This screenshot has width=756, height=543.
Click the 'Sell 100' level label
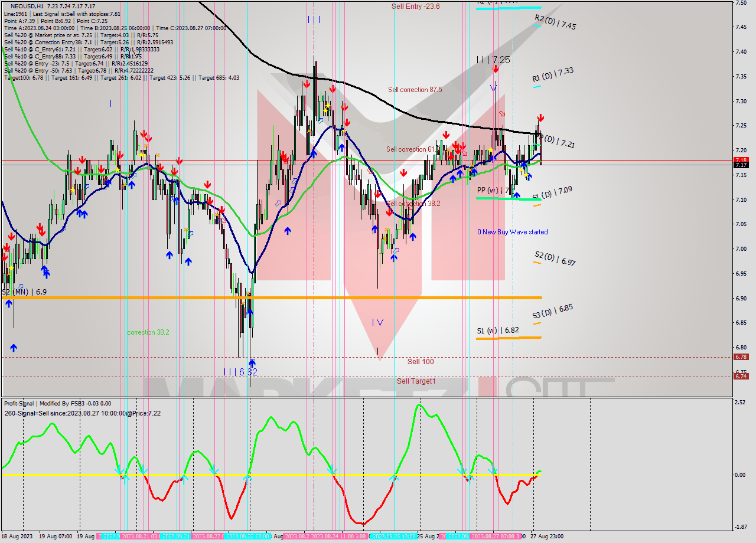click(x=421, y=361)
